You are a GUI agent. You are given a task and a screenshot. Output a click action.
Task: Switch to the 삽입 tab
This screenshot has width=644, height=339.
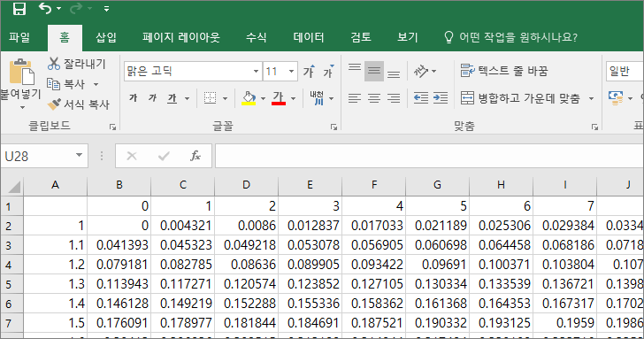106,38
